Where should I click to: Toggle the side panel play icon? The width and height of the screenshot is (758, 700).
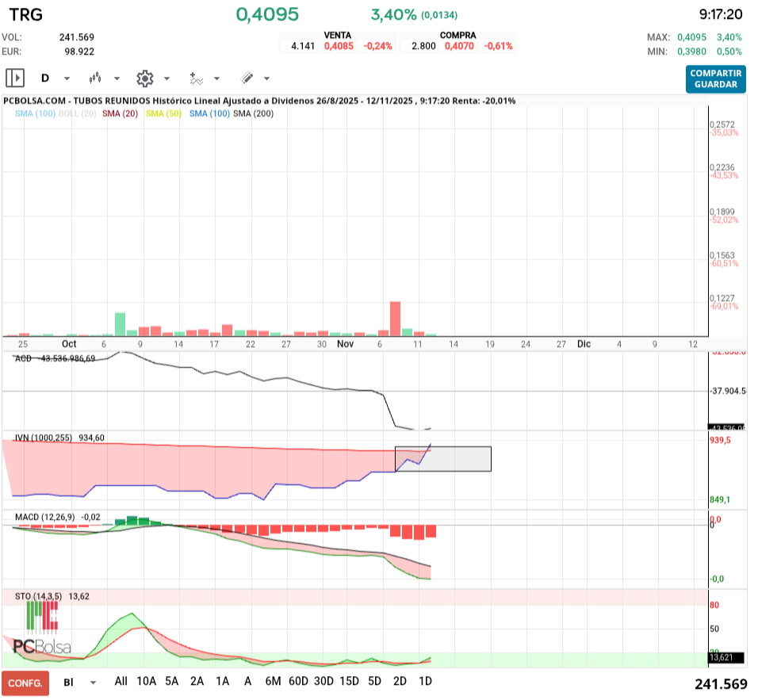[x=14, y=78]
